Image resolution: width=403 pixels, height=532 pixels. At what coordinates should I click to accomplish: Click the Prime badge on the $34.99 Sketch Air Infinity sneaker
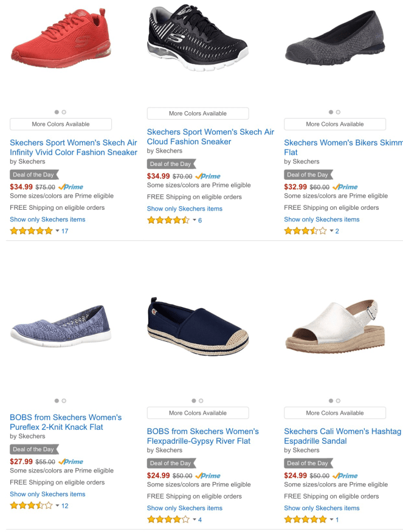pos(71,187)
